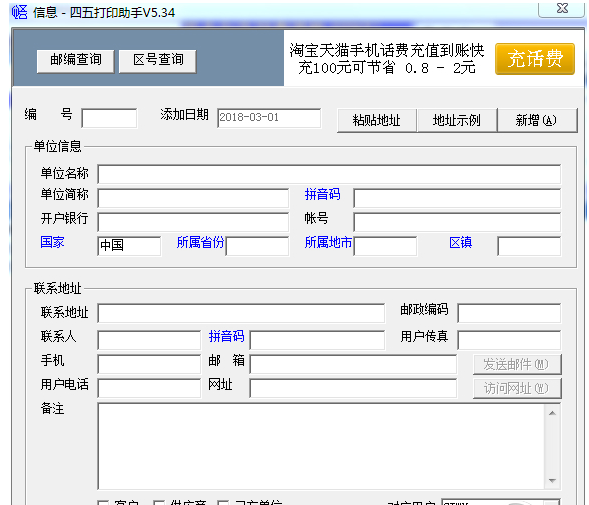589x505 pixels.
Task: Click the 粘贴地址 paste address button
Action: tap(377, 120)
